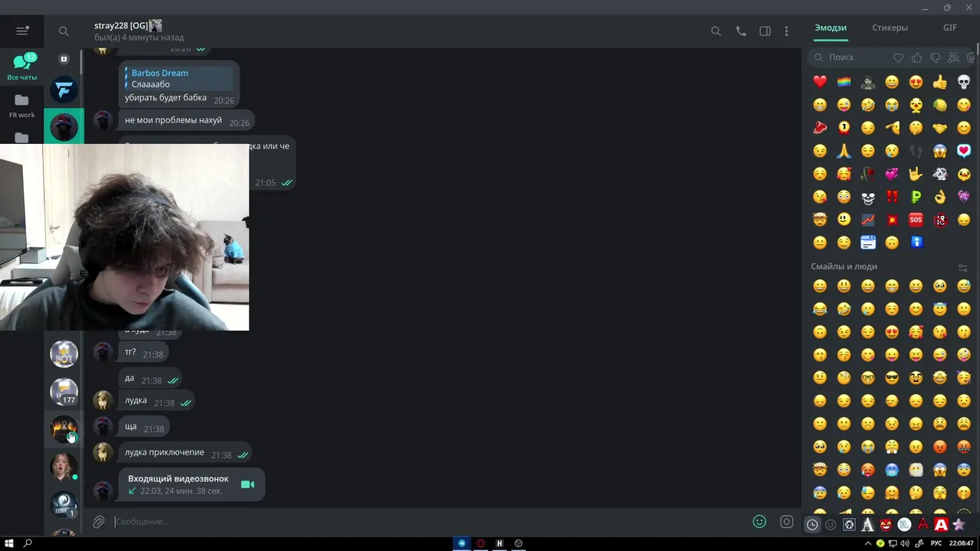
Task: Show hidden tray icons chevron
Action: tap(870, 543)
